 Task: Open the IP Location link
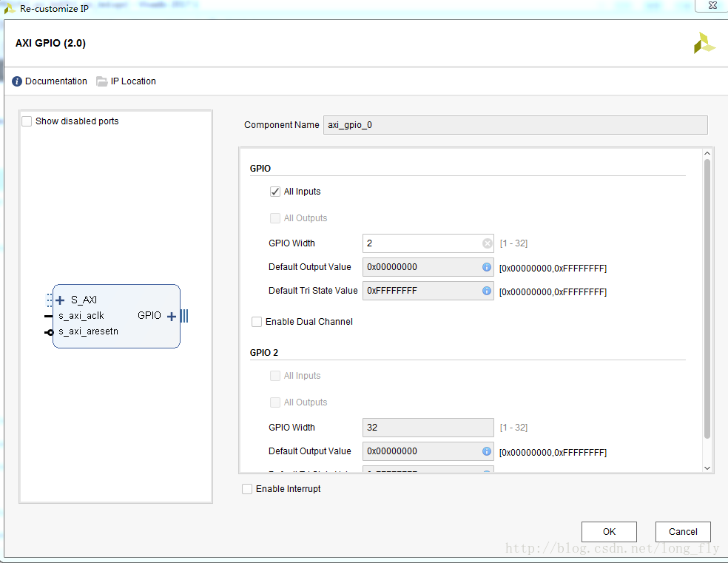133,81
